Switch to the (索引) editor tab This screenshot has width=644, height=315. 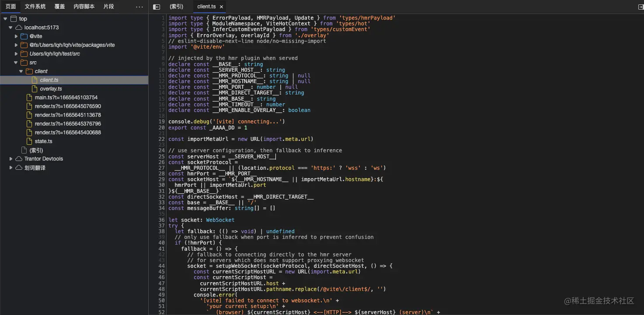(176, 7)
